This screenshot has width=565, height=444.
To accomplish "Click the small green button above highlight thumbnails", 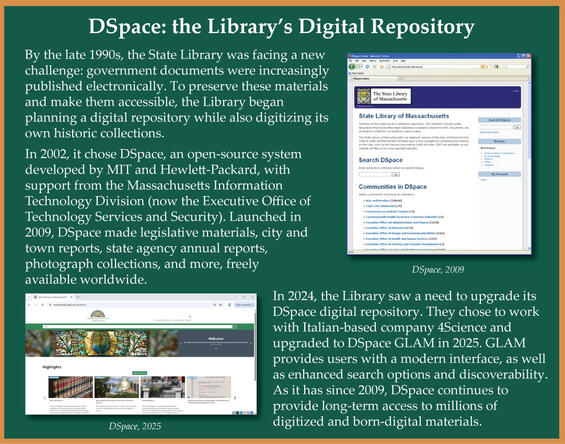I will point(139,373).
